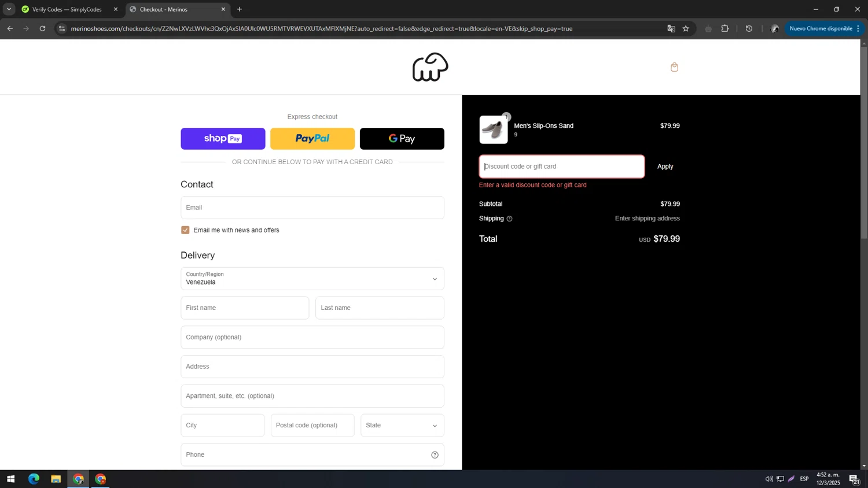The image size is (868, 488).
Task: Close the Checkout - Merinos tab
Action: pos(223,9)
